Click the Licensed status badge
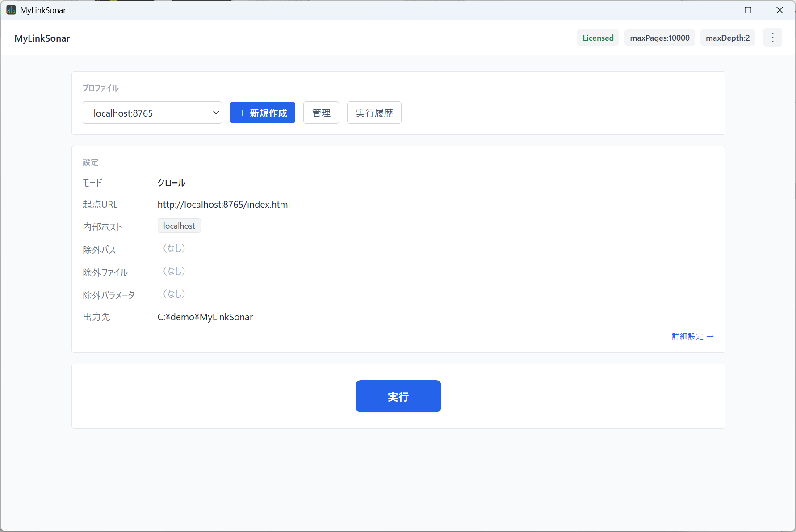796x532 pixels. [x=598, y=38]
